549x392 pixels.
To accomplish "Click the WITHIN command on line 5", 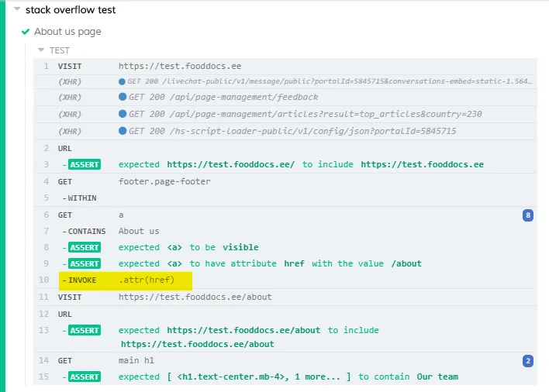I will tap(80, 198).
